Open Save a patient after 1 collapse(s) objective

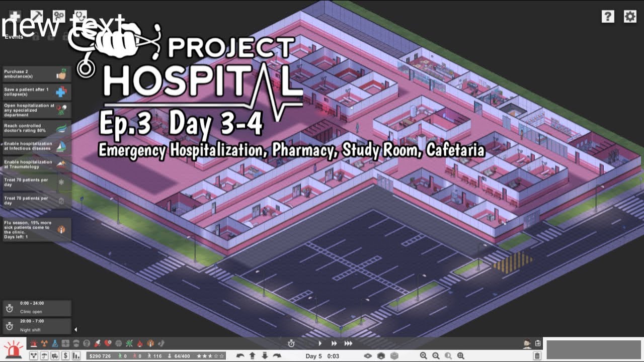tap(37, 92)
